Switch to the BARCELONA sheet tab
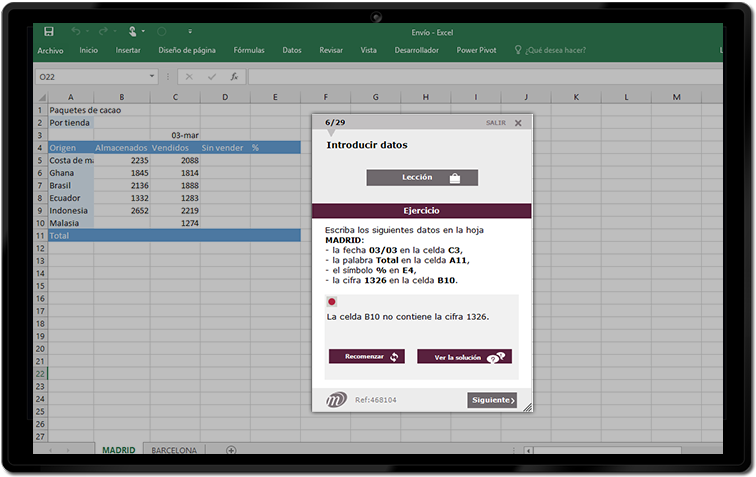Screen dimensions: 756x477 (x=174, y=450)
